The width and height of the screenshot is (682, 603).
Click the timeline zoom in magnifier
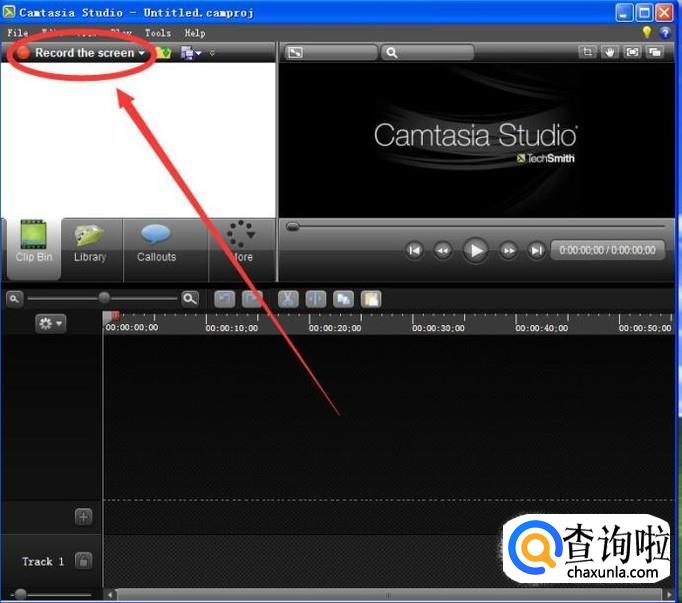click(x=190, y=298)
